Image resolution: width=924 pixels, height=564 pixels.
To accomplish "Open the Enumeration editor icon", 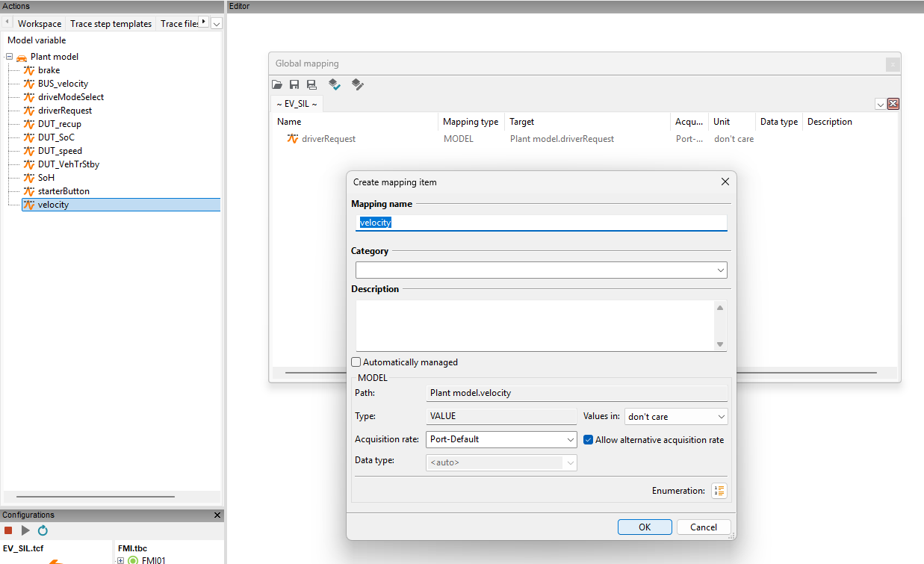I will [x=719, y=491].
